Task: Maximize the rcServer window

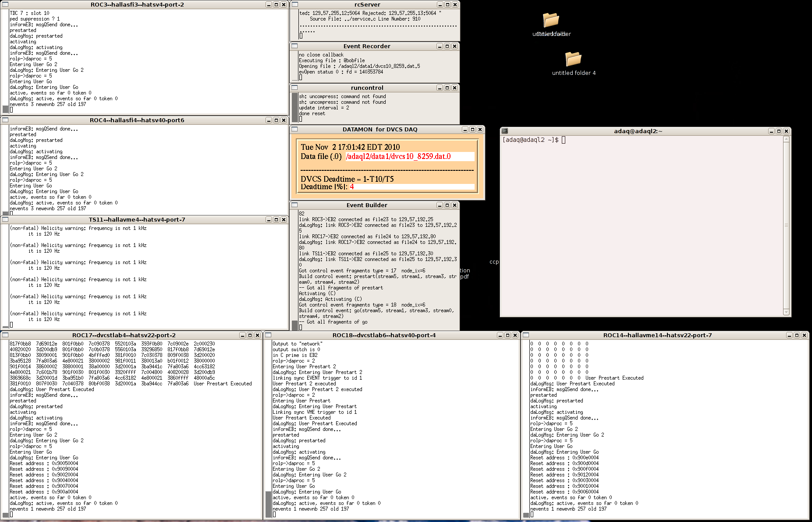Action: coord(447,4)
